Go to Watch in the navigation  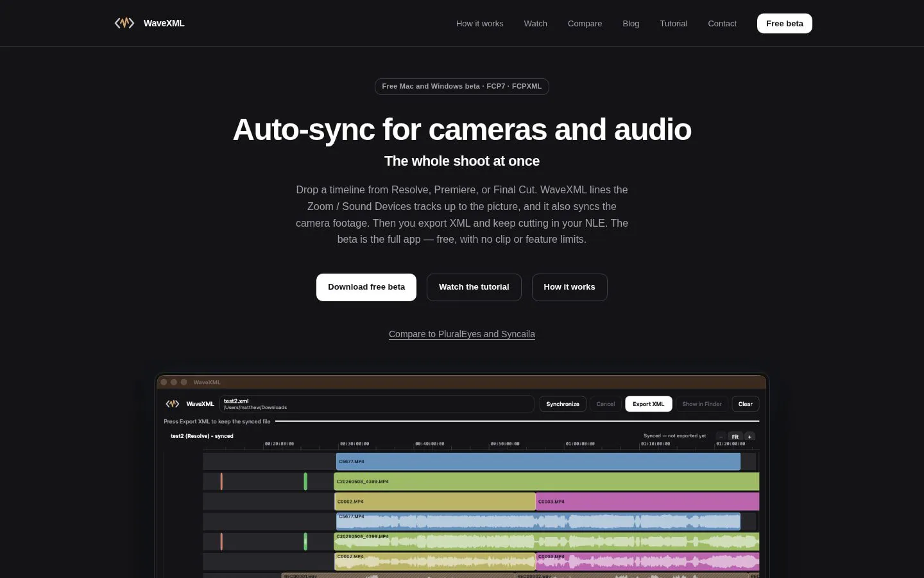pos(536,23)
